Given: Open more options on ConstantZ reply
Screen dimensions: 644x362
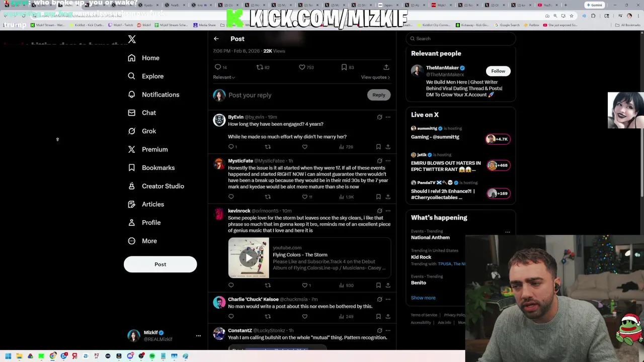Looking at the screenshot, I should (x=388, y=330).
